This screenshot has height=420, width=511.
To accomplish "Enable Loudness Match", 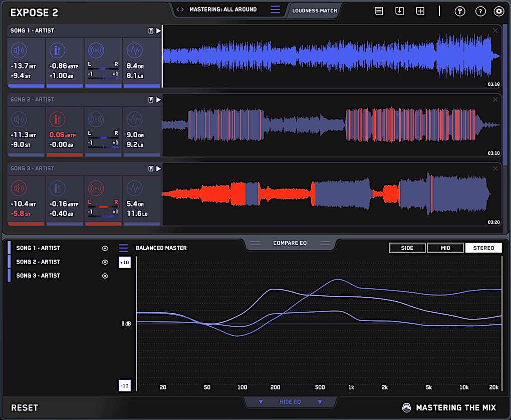I will pyautogui.click(x=314, y=10).
